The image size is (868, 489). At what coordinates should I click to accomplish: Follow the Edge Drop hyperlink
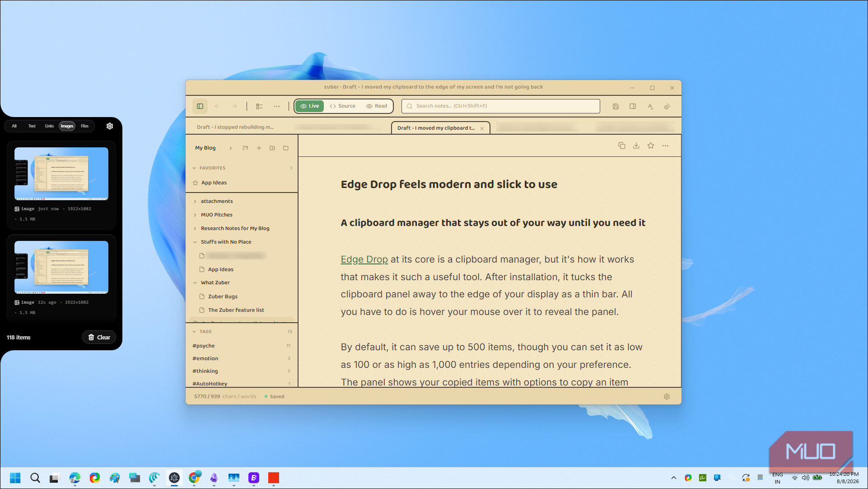364,259
